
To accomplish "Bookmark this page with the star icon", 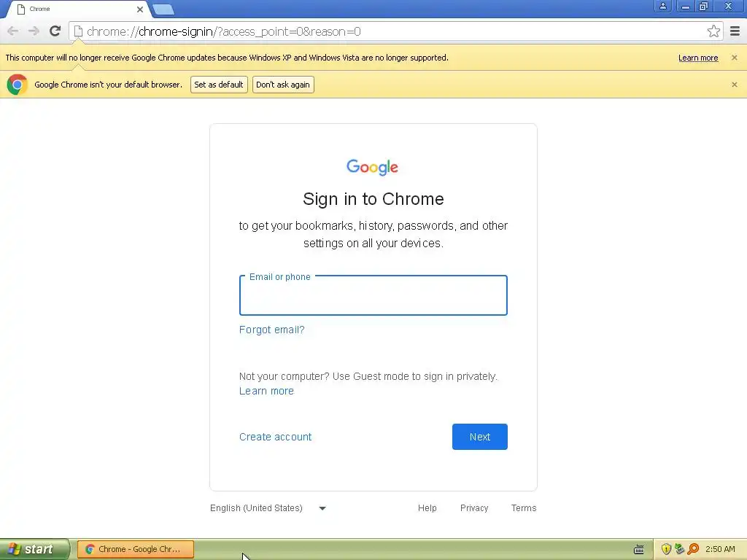I will point(713,31).
